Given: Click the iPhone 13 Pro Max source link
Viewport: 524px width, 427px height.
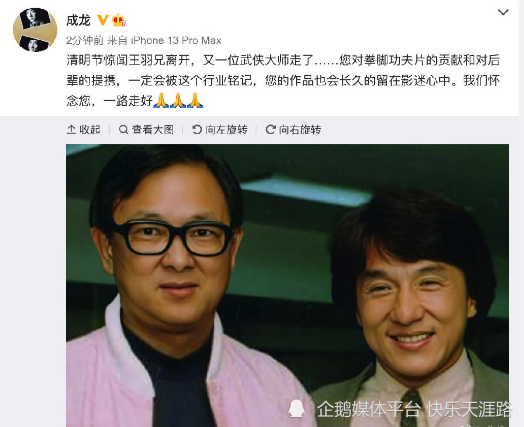Looking at the screenshot, I should [176, 40].
